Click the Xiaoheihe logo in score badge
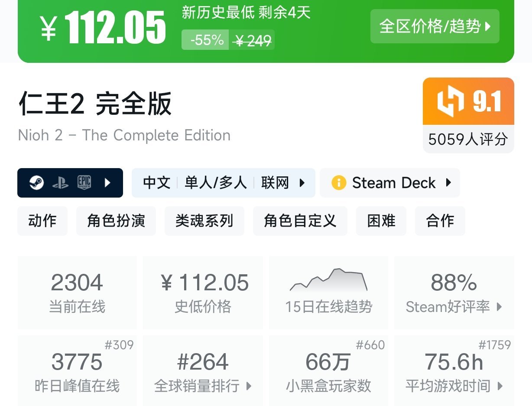Image resolution: width=532 pixels, height=406 pixels. pos(451,102)
